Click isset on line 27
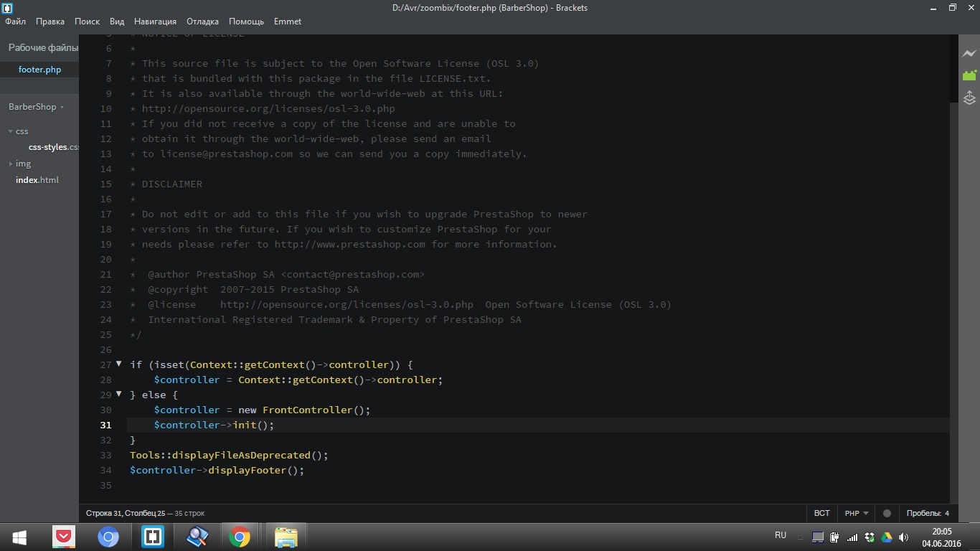The height and width of the screenshot is (551, 980). tap(169, 364)
